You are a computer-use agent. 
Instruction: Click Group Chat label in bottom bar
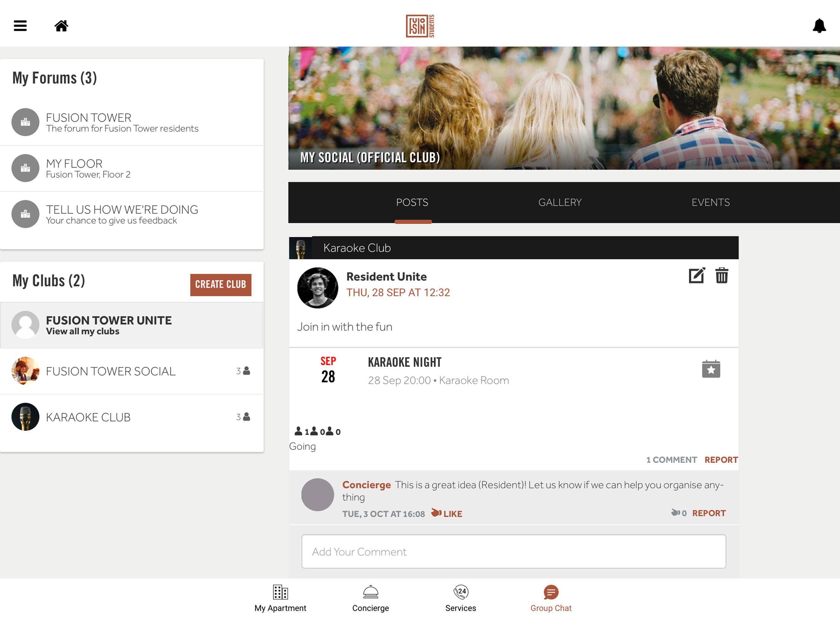tap(551, 608)
